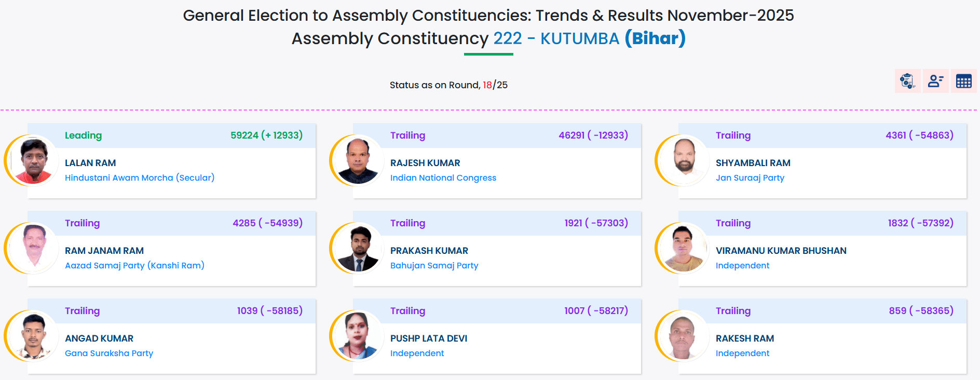Open the round-wise results clipboard icon

coord(907,81)
